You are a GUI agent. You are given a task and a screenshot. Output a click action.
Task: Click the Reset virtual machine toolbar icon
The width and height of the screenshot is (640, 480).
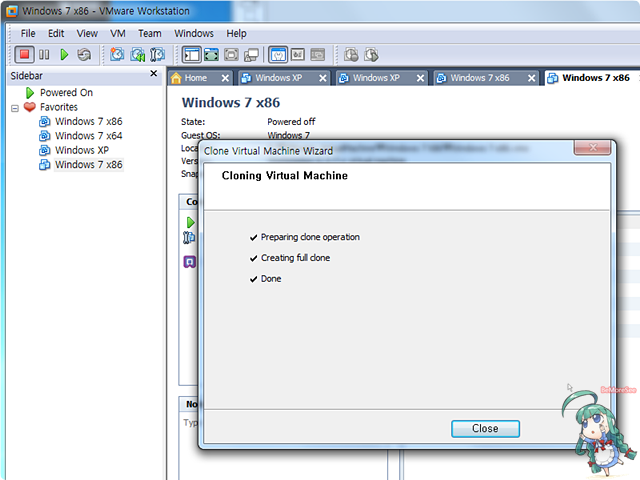(84, 54)
